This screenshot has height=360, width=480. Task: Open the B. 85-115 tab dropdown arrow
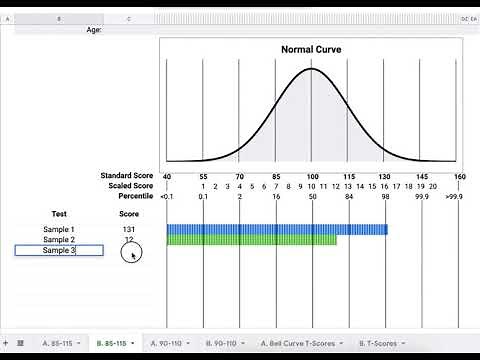tap(133, 343)
